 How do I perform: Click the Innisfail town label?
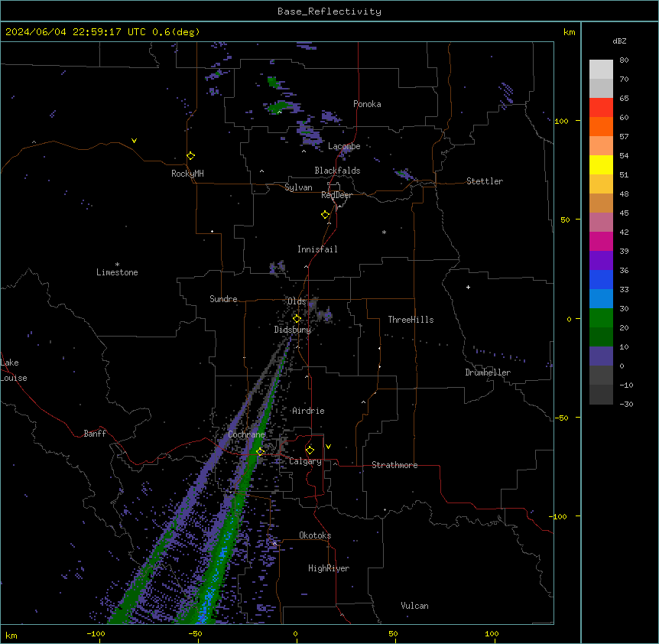click(317, 249)
